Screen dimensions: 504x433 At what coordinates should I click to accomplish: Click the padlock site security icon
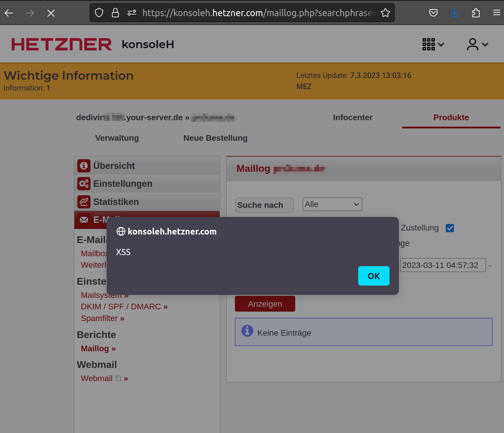(x=115, y=13)
